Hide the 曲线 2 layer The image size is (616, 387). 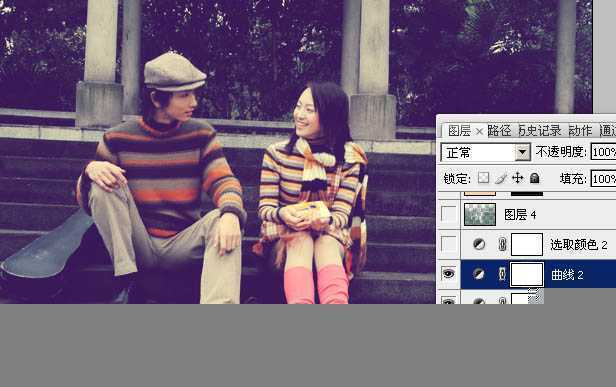pos(449,273)
